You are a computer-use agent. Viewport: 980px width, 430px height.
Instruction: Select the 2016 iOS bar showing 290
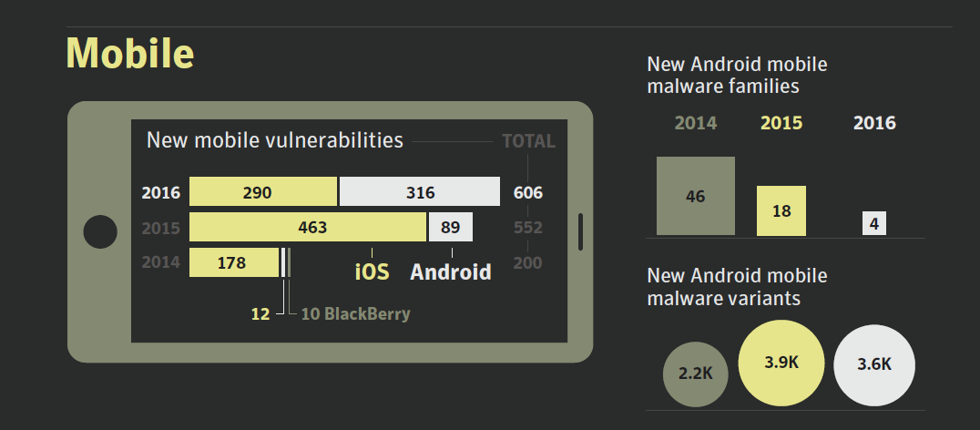click(263, 191)
